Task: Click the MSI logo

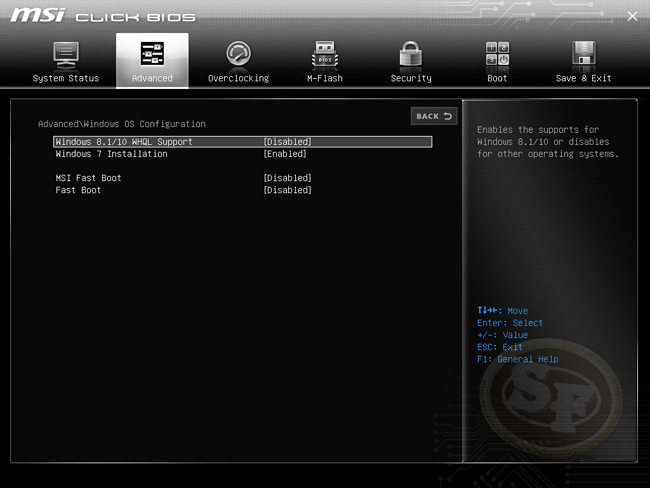Action: 38,15
